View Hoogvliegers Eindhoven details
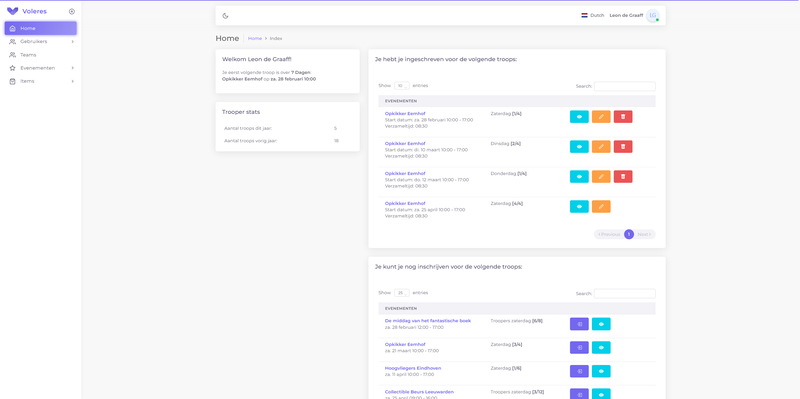The width and height of the screenshot is (800, 399). [x=601, y=371]
